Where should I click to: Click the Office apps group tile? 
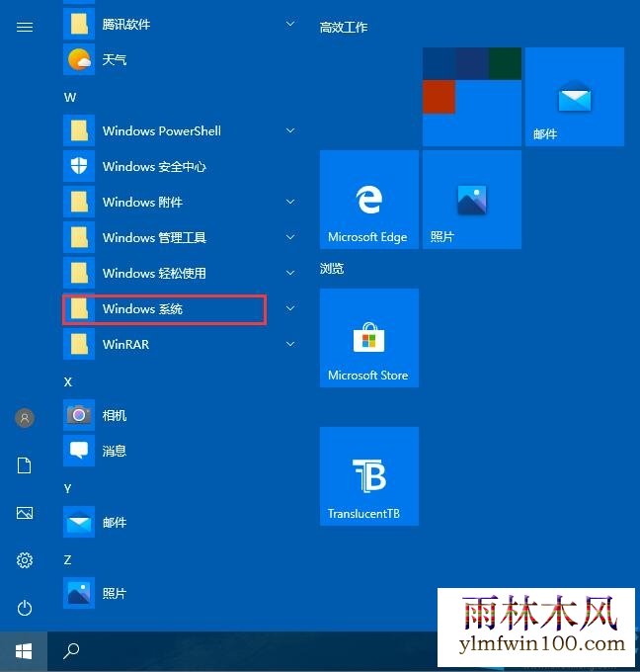pos(472,97)
